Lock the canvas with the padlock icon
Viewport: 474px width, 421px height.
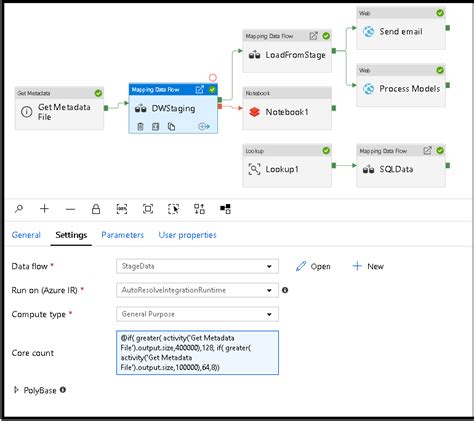coord(96,209)
